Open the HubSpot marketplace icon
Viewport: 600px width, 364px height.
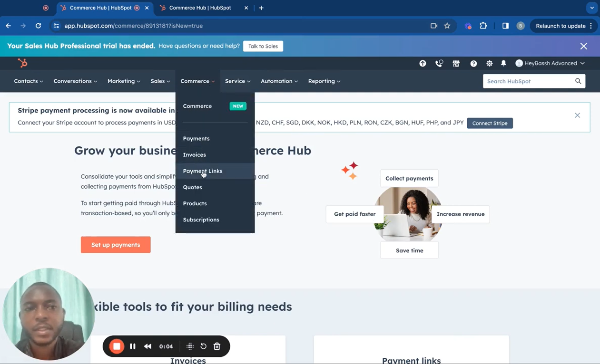(456, 63)
